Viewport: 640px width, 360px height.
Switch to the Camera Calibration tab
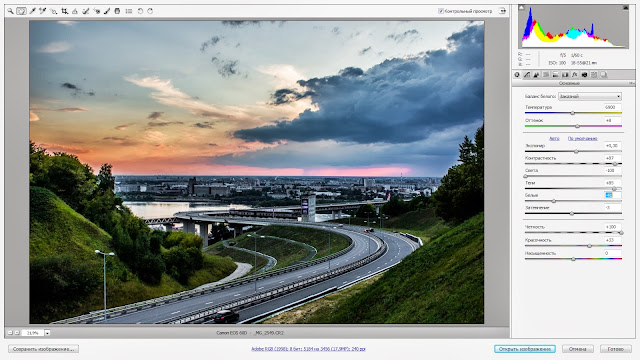pyautogui.click(x=584, y=75)
